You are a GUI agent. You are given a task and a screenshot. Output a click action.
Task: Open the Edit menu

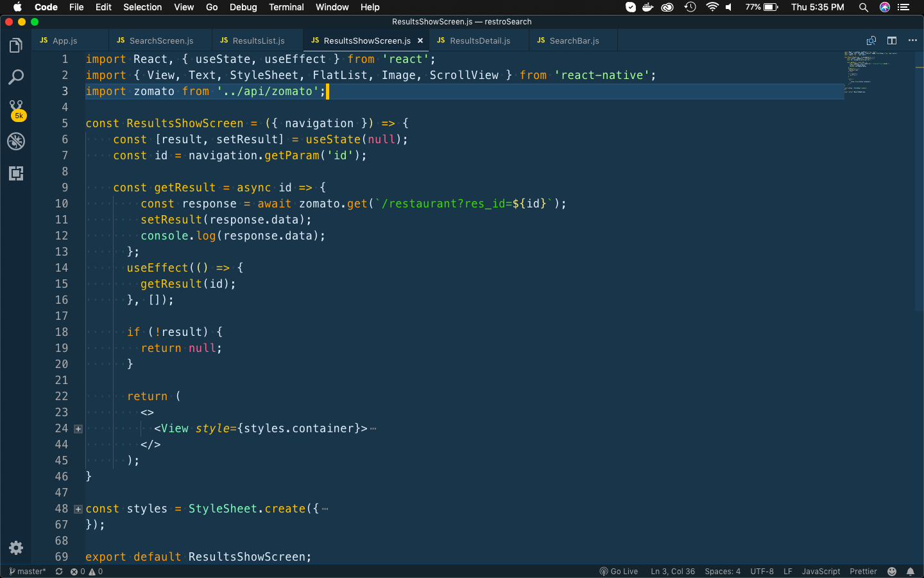click(x=103, y=7)
